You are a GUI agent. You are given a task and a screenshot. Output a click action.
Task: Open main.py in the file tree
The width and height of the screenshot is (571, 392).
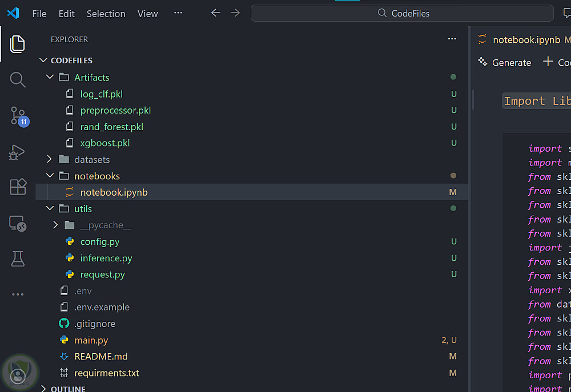(x=91, y=340)
